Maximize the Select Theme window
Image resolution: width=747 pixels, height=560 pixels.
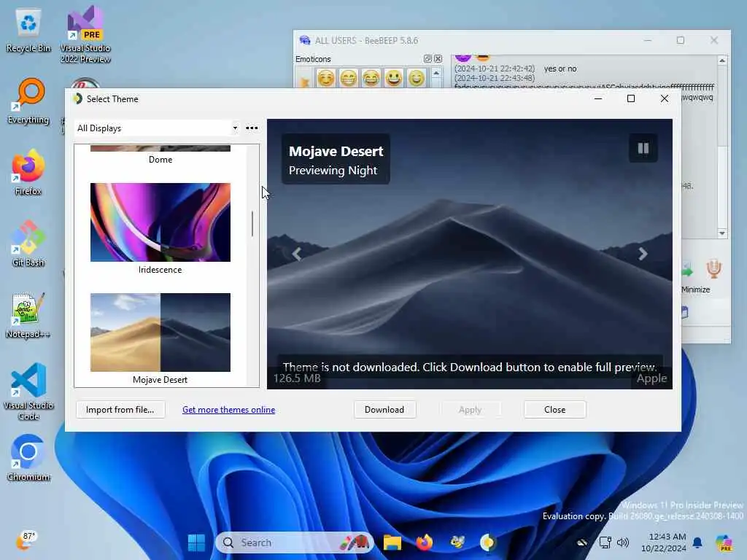pyautogui.click(x=631, y=98)
